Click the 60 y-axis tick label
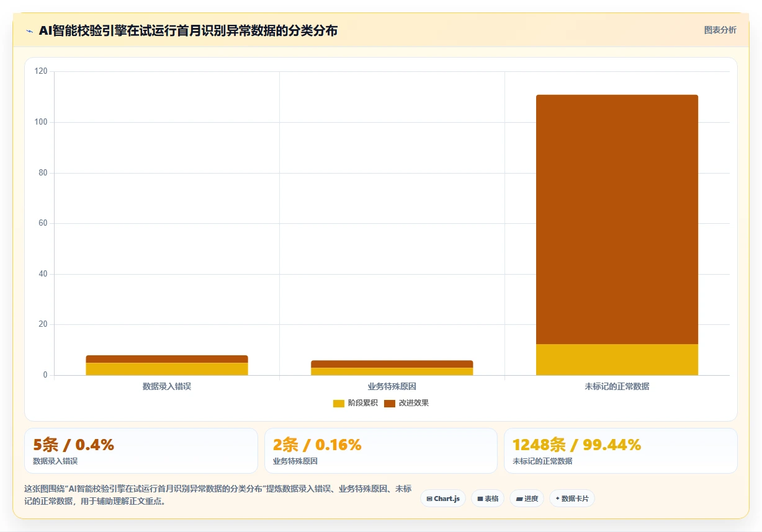This screenshot has height=532, width=762. tap(43, 223)
